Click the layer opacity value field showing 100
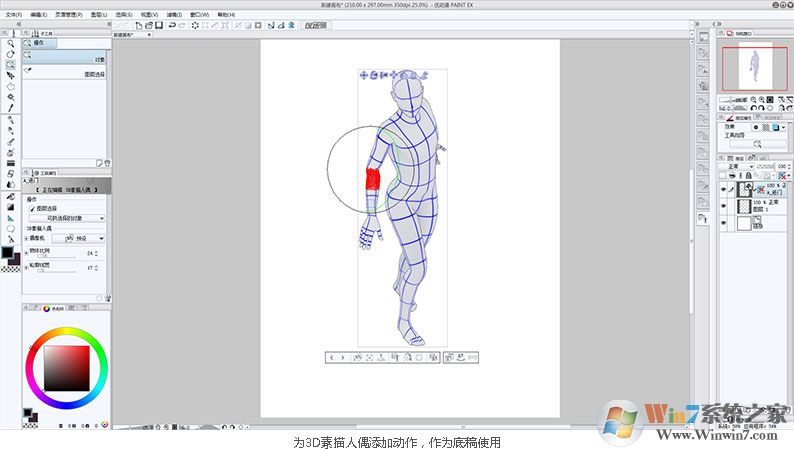Screen dimensions: 794x449 (x=781, y=166)
